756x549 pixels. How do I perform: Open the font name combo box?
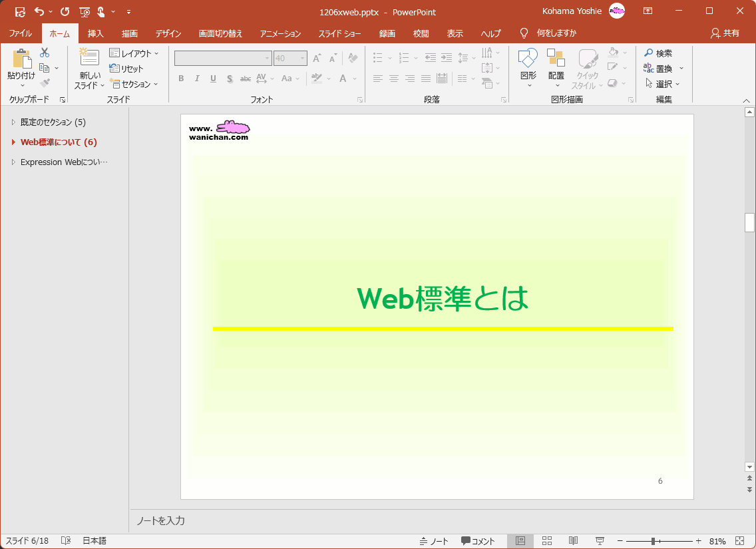coord(223,59)
